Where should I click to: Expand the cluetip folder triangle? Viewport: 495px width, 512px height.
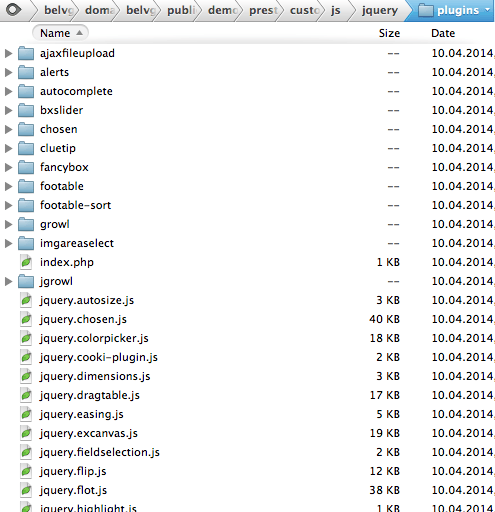coord(8,148)
